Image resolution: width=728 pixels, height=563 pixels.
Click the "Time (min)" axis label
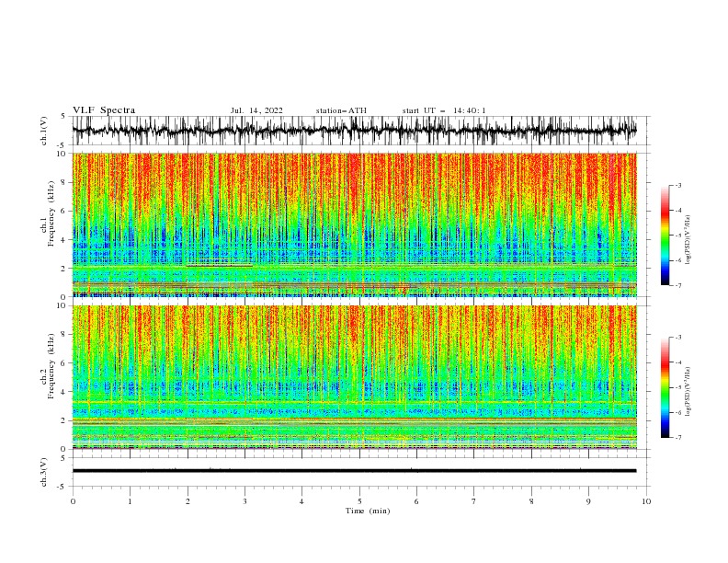click(368, 511)
